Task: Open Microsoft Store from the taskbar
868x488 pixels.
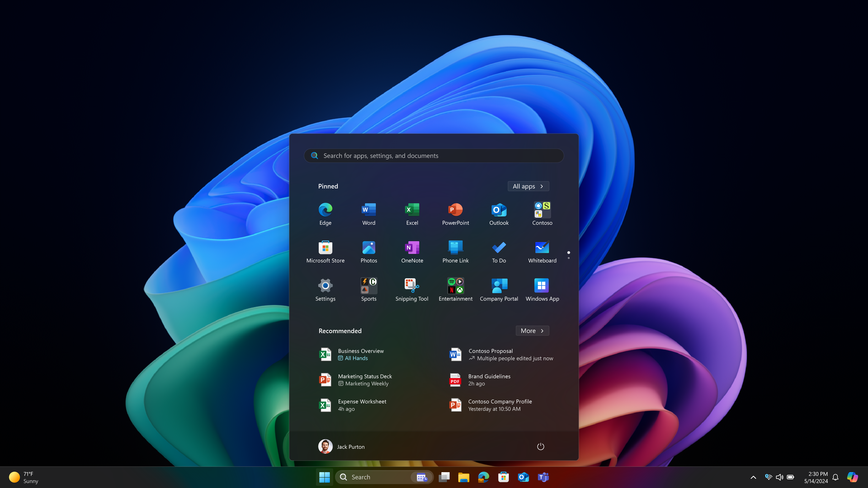Action: pyautogui.click(x=503, y=477)
